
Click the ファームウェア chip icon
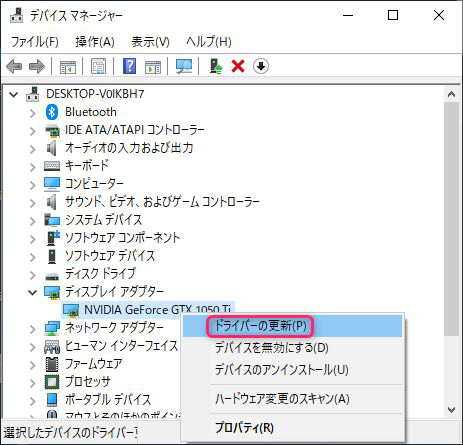pos(52,364)
